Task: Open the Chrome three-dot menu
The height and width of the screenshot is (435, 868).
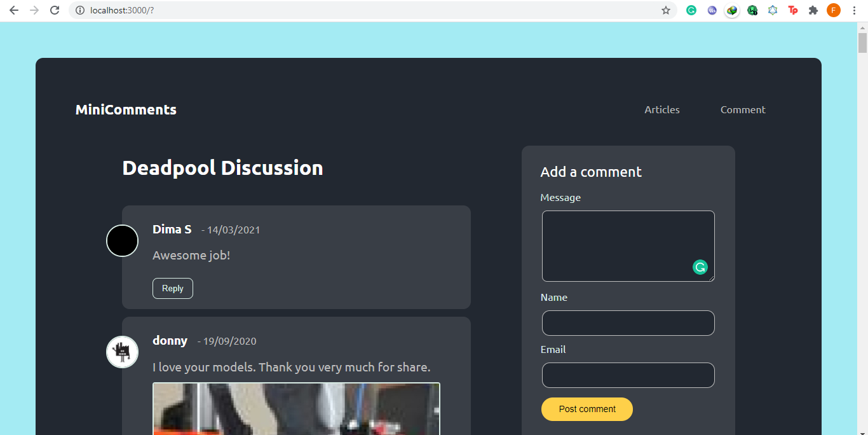Action: [x=854, y=10]
